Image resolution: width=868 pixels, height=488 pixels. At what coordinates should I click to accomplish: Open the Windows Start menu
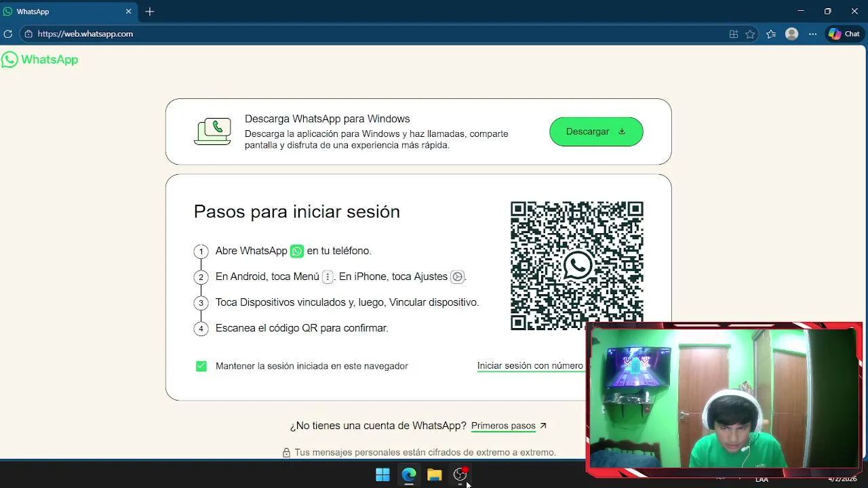point(382,475)
